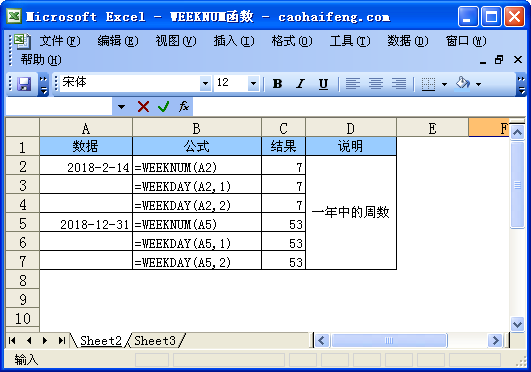The height and width of the screenshot is (372, 531).
Task: Go to previous sheet tab arrow
Action: tap(29, 340)
